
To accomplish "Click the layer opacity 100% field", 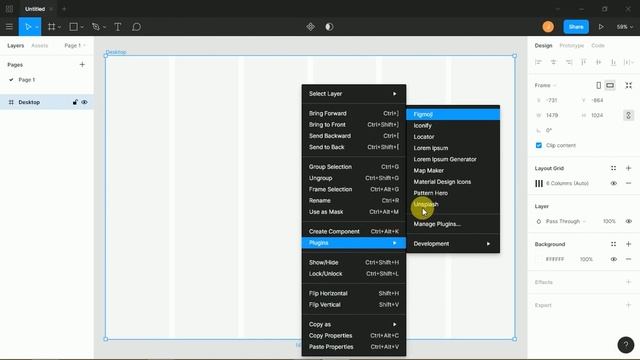I will tap(609, 221).
